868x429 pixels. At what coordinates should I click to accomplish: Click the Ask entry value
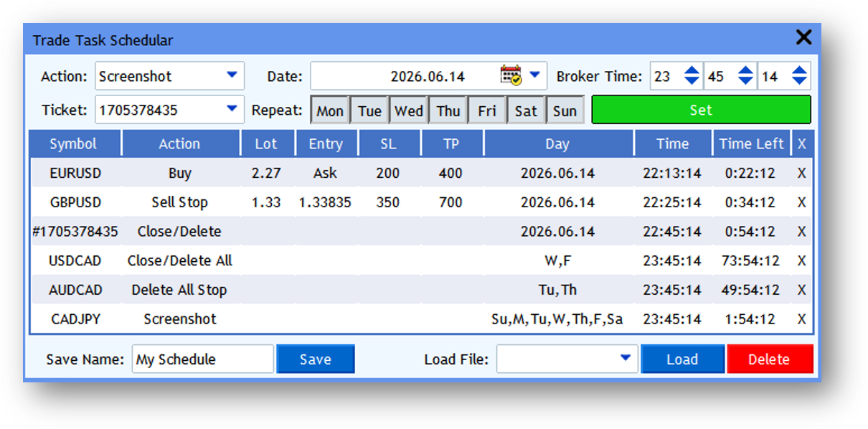click(x=325, y=173)
